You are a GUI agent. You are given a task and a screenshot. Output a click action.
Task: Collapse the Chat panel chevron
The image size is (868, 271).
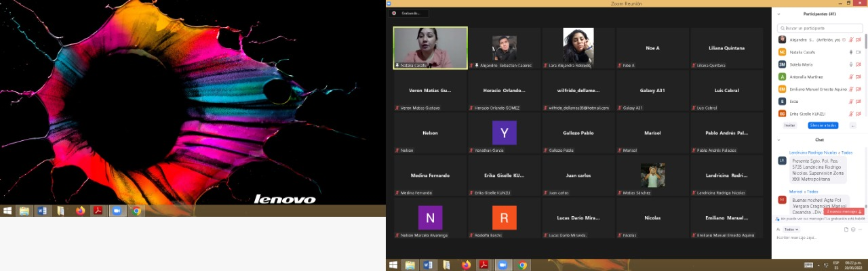pos(778,140)
